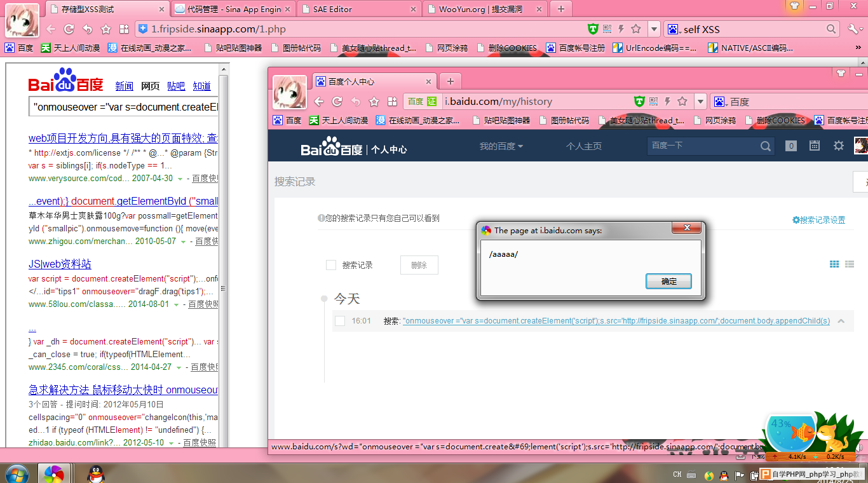This screenshot has height=483, width=868.
Task: Click green shield icon in back window address bar
Action: (593, 29)
